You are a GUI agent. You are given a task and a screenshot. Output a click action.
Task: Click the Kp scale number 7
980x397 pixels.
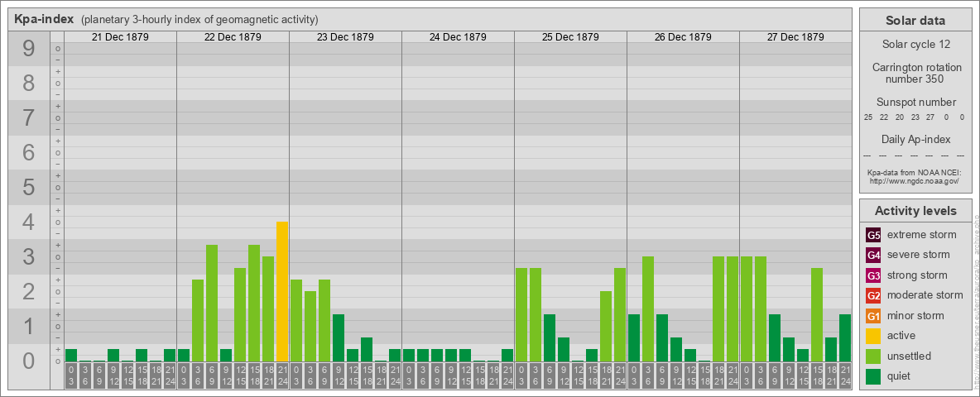tap(28, 118)
